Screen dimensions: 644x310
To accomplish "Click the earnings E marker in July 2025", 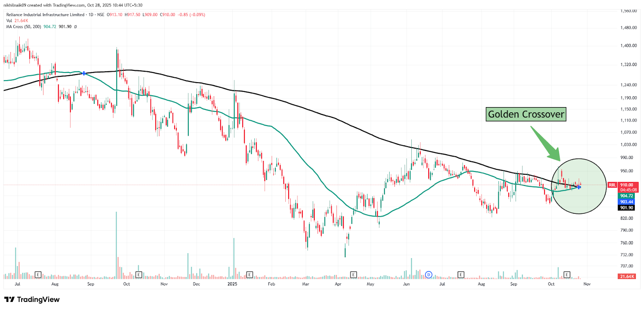I will tap(461, 275).
